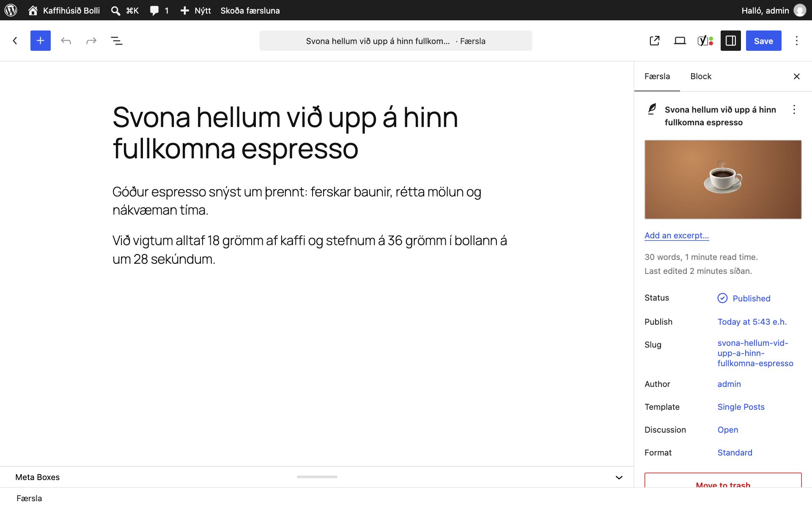Viewport: 812px width, 508px height.
Task: Click paragraph starting Við vigtum alltaf
Action: 310,250
